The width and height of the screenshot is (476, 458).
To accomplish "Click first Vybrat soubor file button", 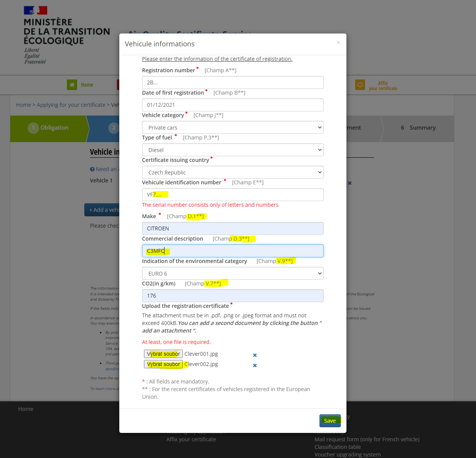I will pyautogui.click(x=163, y=354).
